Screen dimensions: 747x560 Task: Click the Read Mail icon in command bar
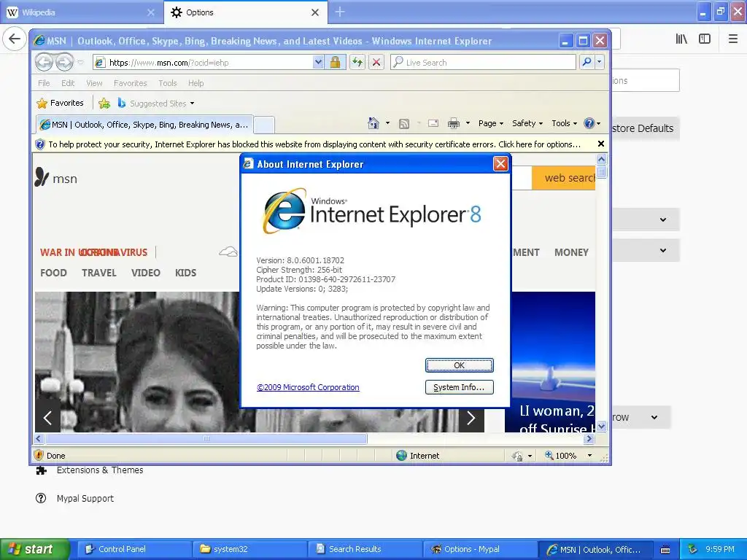(x=433, y=123)
